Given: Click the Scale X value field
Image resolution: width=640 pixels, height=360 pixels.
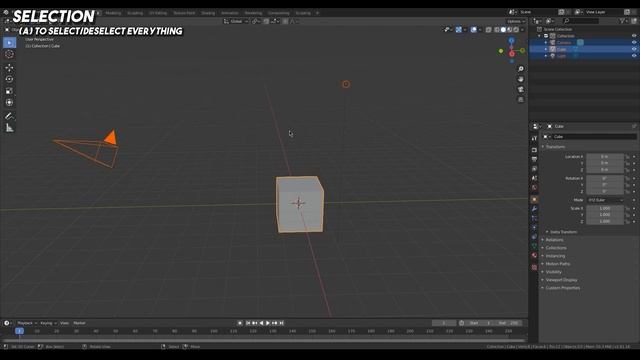Looking at the screenshot, I should pyautogui.click(x=605, y=209).
